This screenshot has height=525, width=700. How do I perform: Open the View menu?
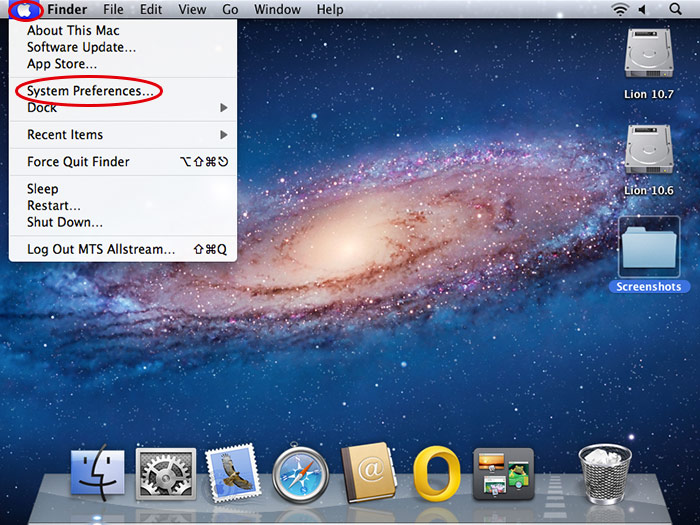pos(192,9)
